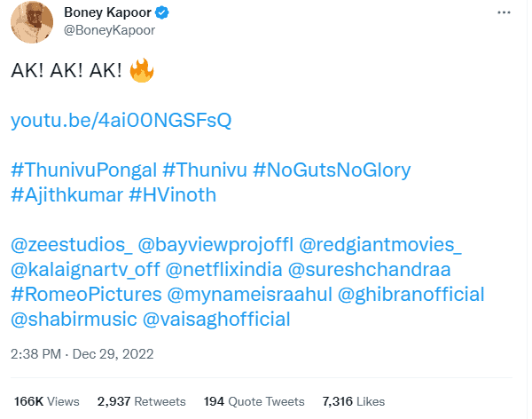Open the #HVinoth hashtag
This screenshot has height=419, width=532.
coord(173,193)
